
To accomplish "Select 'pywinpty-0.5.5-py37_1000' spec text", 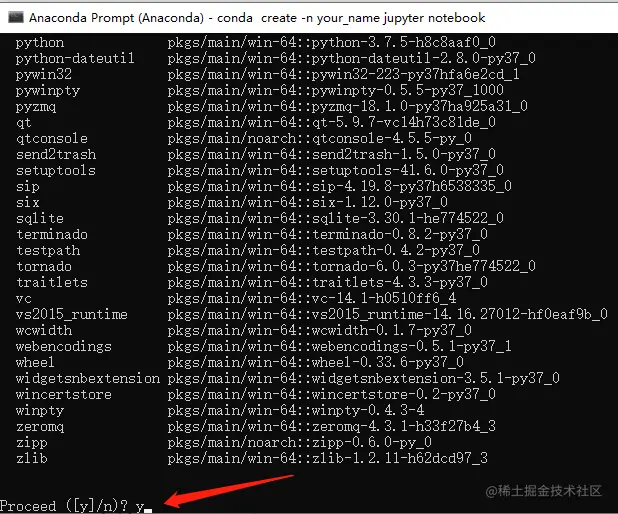I will pos(408,90).
